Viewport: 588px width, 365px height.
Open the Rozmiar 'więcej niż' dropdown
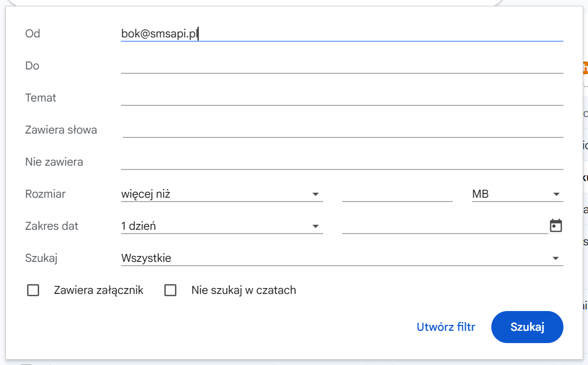point(222,194)
